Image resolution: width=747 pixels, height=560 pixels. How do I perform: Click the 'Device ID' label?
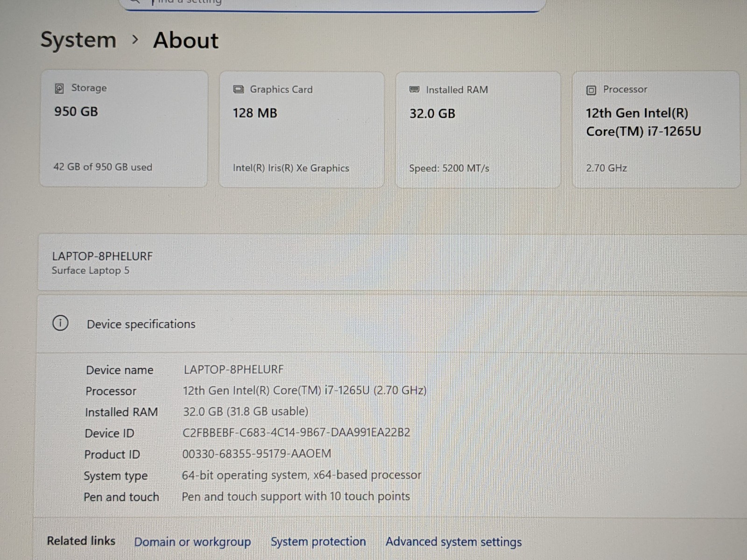[109, 434]
